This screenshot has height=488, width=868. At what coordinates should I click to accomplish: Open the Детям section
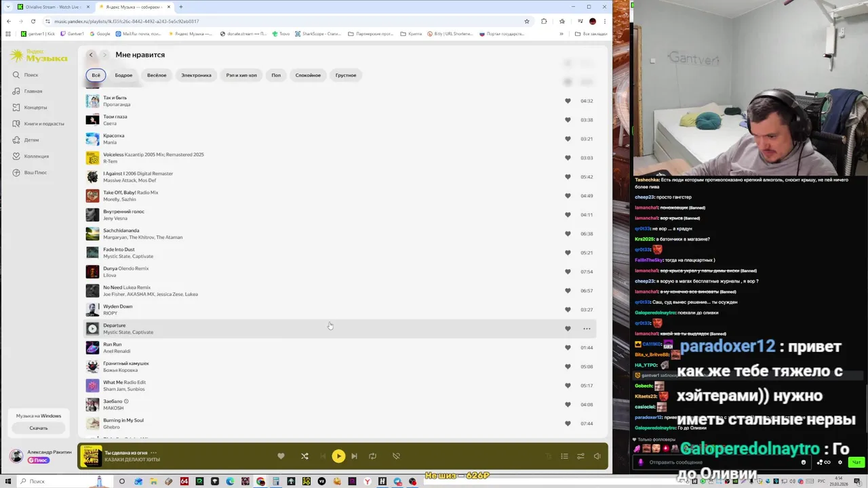(x=26, y=140)
